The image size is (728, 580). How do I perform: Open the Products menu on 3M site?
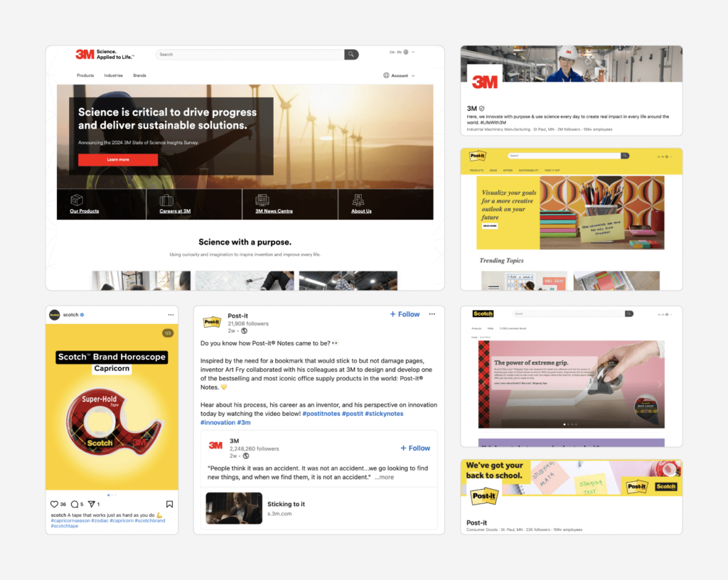(x=85, y=75)
